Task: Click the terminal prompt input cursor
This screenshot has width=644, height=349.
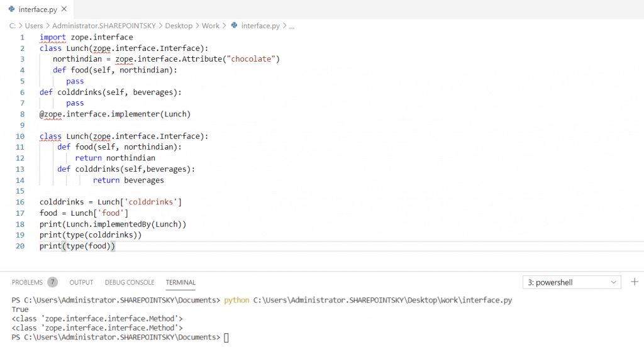Action: coord(226,338)
